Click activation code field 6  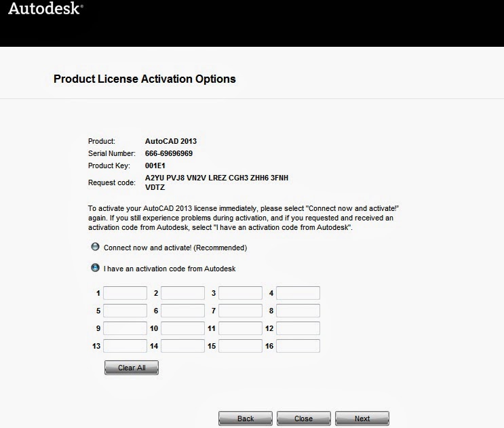point(182,311)
